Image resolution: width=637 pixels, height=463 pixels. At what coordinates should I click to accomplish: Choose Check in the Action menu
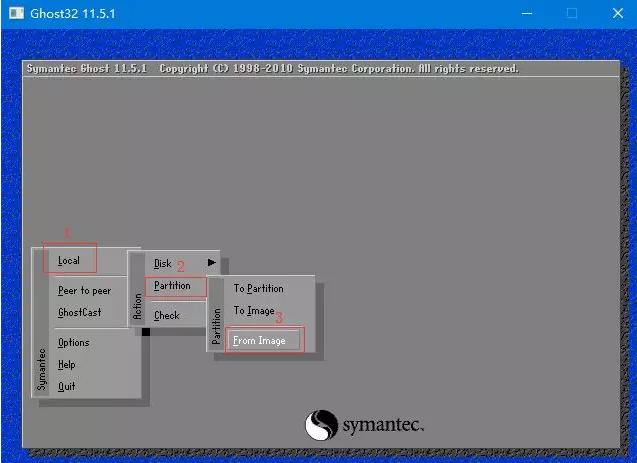167,315
